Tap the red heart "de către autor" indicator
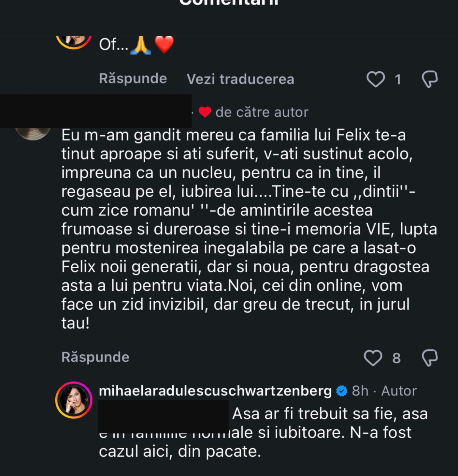The image size is (458, 476). [205, 112]
